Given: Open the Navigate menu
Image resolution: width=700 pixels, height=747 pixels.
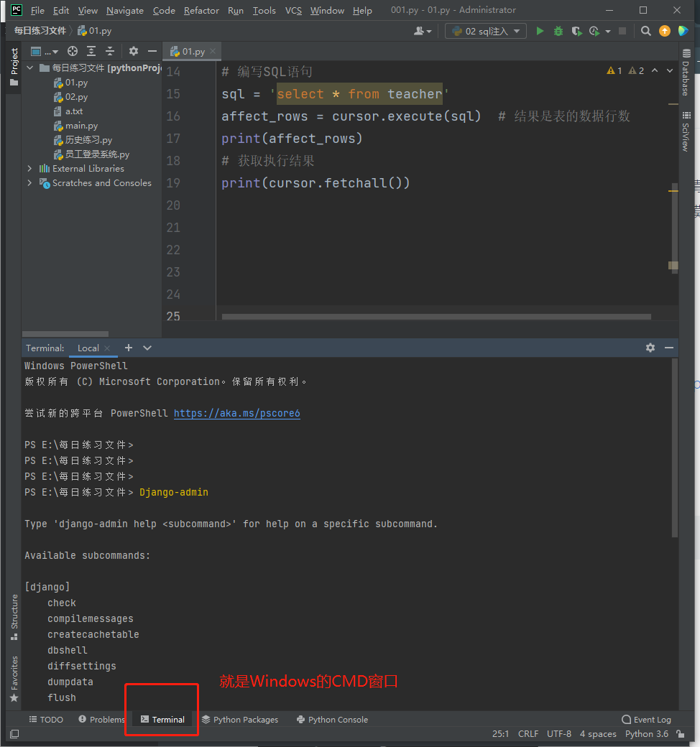Looking at the screenshot, I should pos(125,11).
